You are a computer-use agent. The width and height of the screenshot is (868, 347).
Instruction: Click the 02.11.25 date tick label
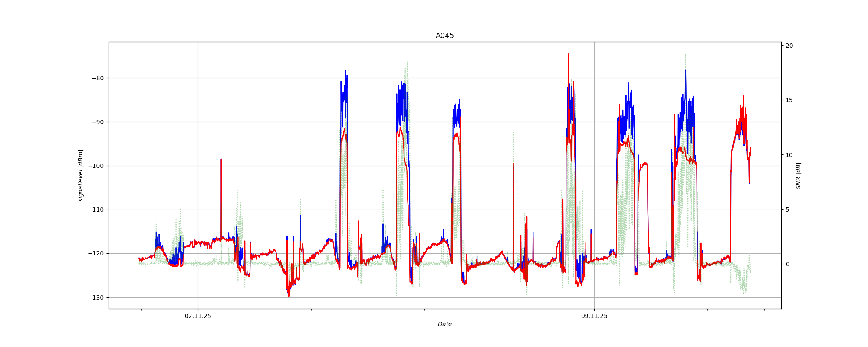[x=198, y=316]
